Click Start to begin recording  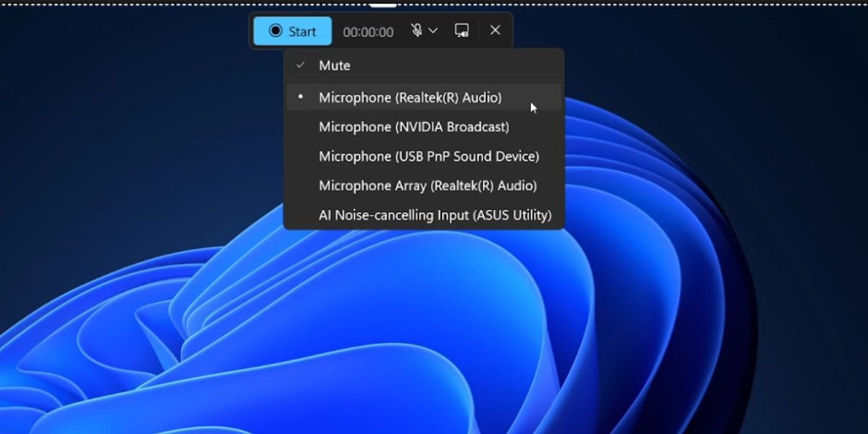click(292, 30)
